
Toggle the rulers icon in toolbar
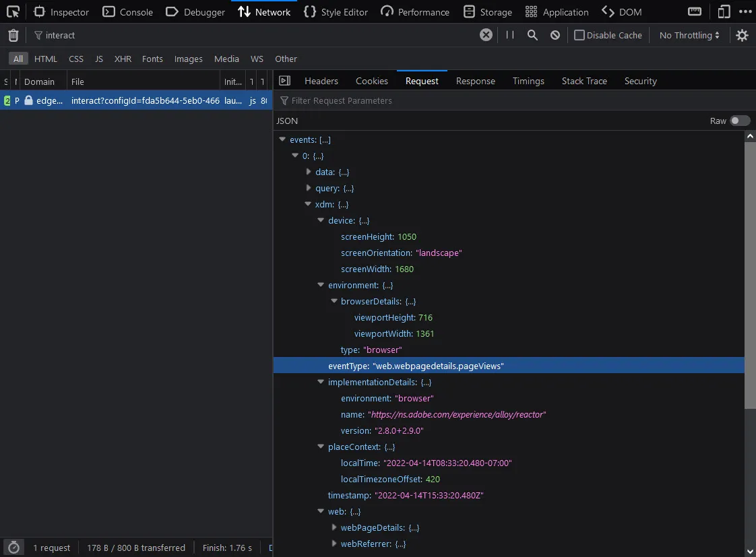pyautogui.click(x=695, y=11)
